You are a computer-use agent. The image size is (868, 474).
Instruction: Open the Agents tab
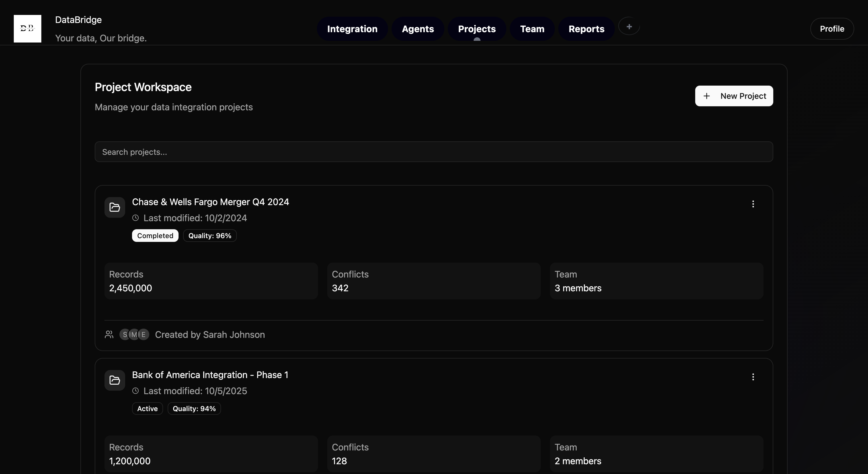(x=417, y=29)
